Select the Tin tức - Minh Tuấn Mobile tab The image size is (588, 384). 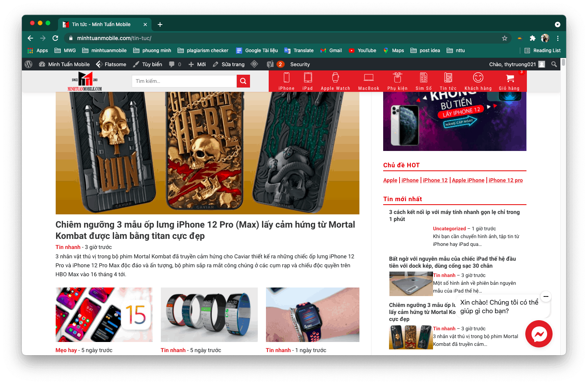[101, 24]
